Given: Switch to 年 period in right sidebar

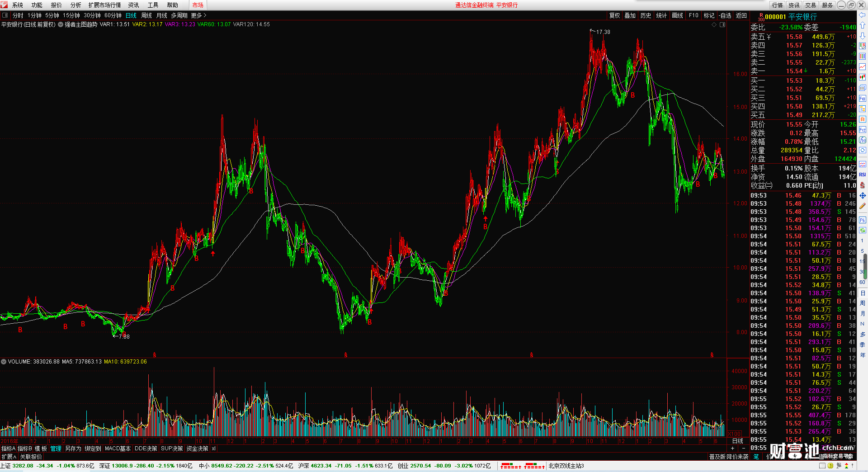Looking at the screenshot, I should (x=863, y=355).
